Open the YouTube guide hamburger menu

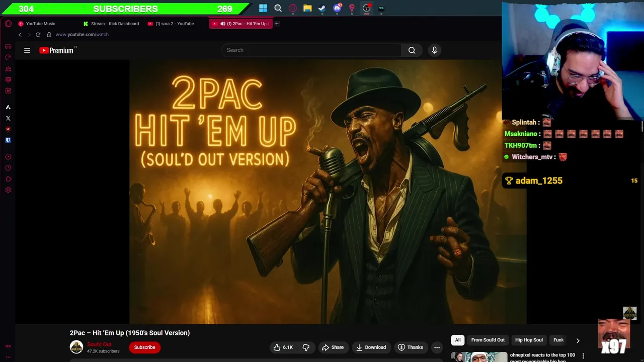(x=27, y=50)
